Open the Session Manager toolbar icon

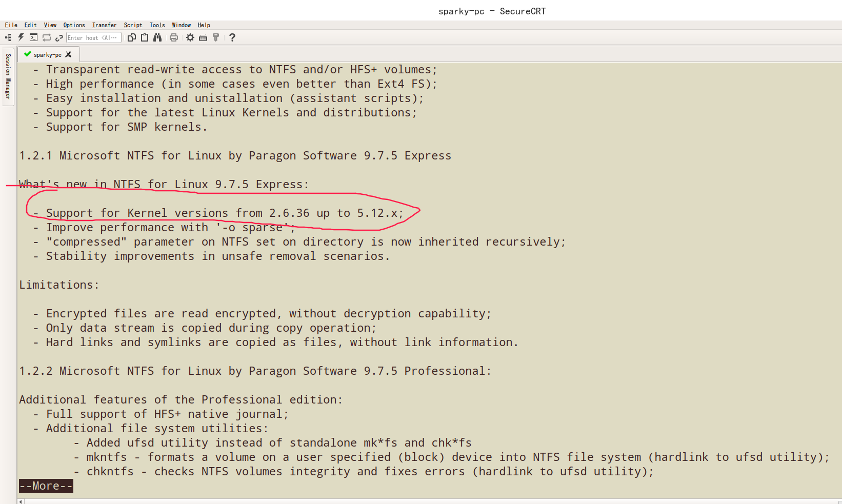coord(8,37)
